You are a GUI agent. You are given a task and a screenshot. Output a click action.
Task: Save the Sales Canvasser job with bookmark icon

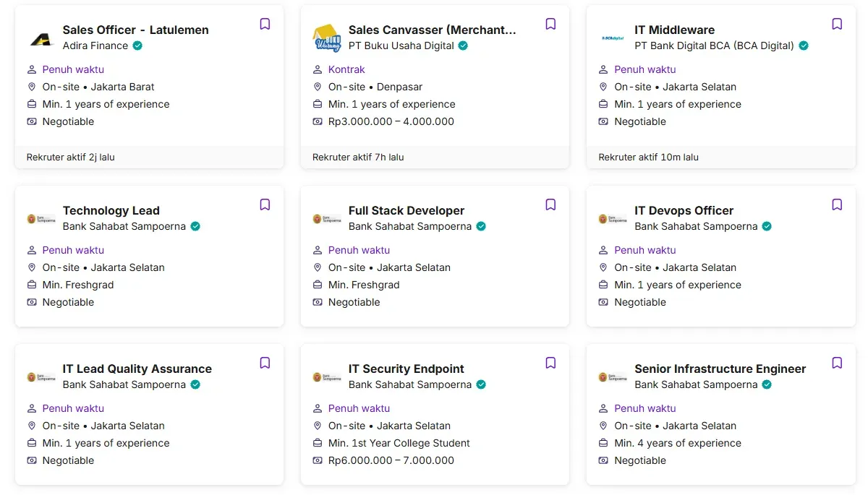[550, 24]
